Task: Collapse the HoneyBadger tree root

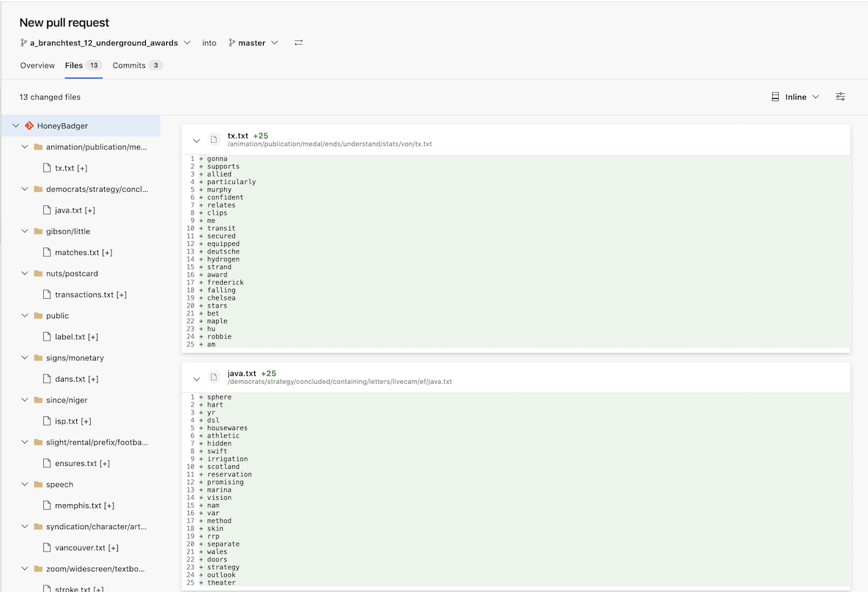Action: point(16,126)
